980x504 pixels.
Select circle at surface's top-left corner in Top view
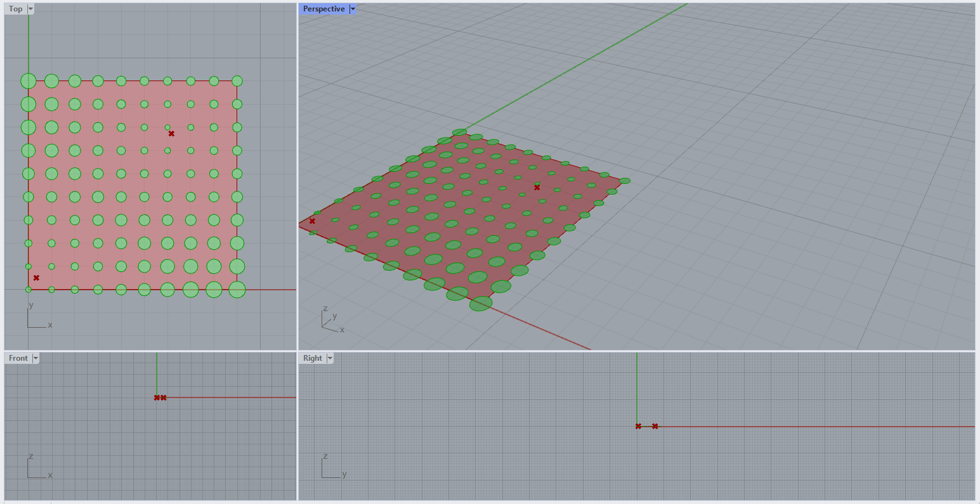(28, 81)
